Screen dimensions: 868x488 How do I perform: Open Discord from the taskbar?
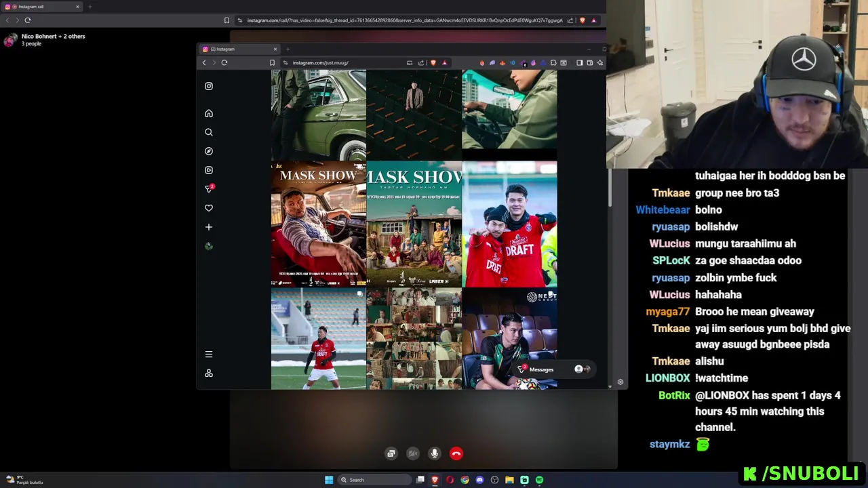479,480
